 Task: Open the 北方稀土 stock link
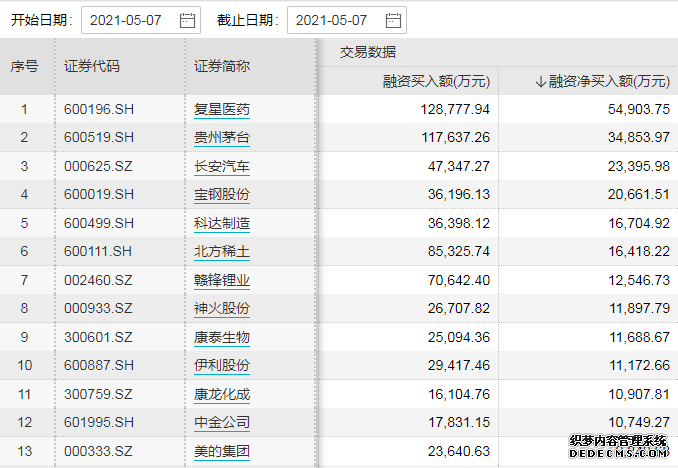tap(222, 251)
